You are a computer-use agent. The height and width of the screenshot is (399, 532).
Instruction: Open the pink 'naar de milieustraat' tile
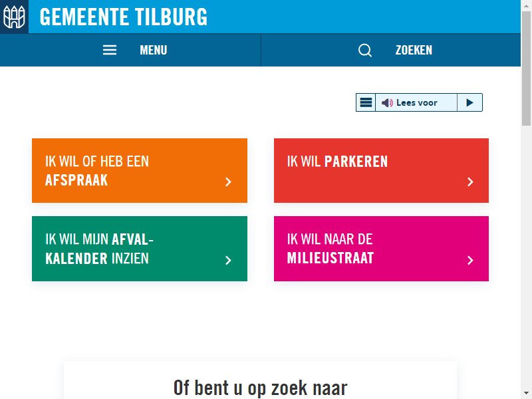coord(381,248)
